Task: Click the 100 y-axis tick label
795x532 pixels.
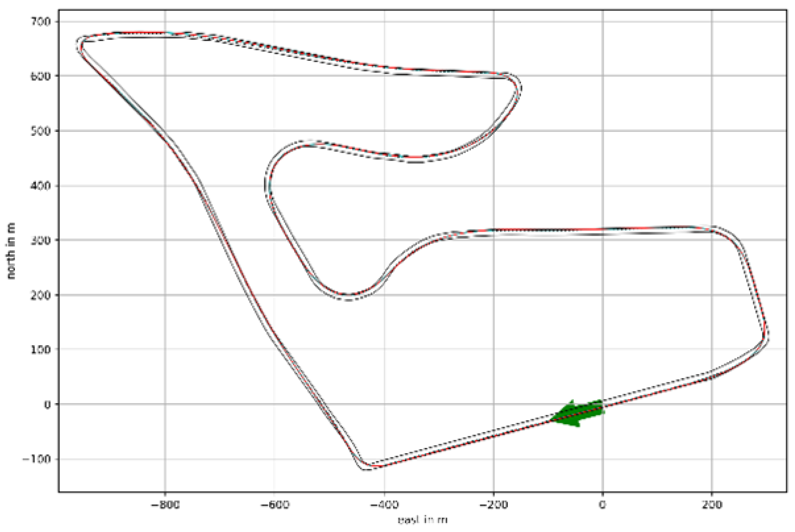Action: tap(40, 350)
